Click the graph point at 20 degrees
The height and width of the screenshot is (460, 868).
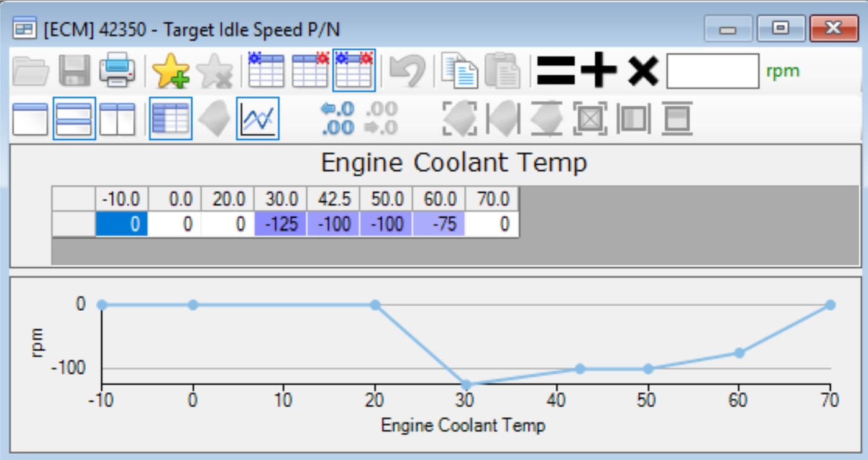point(375,305)
